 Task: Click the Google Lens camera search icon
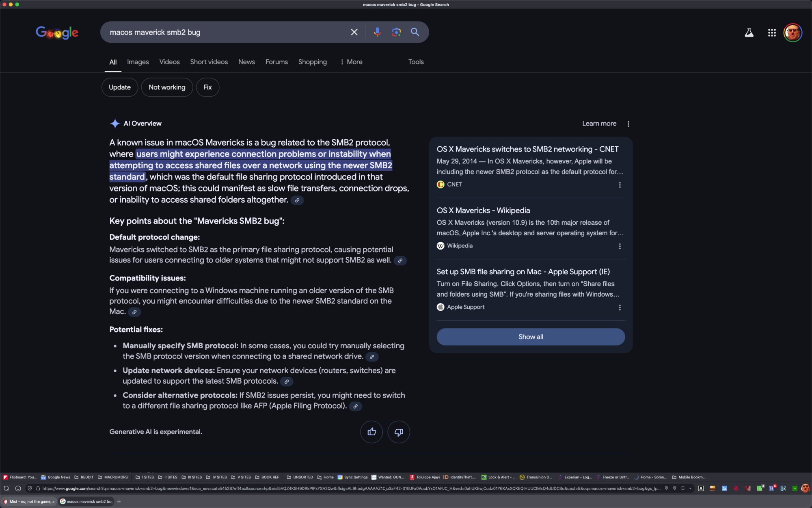pyautogui.click(x=396, y=32)
